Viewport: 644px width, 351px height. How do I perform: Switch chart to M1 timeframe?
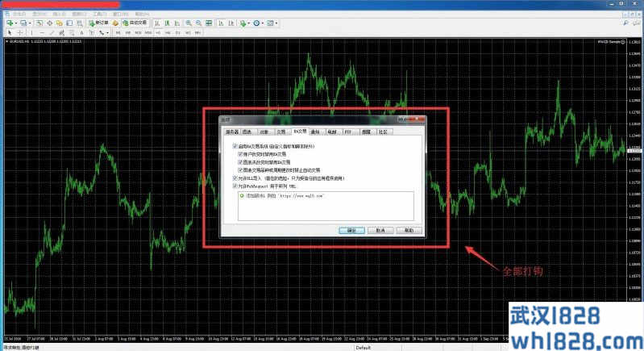(x=118, y=32)
